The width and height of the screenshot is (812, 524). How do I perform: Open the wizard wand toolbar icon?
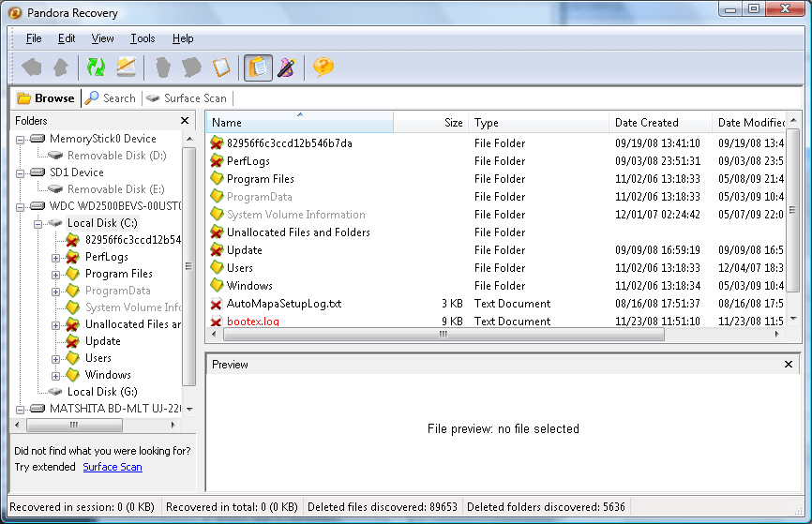pos(286,67)
